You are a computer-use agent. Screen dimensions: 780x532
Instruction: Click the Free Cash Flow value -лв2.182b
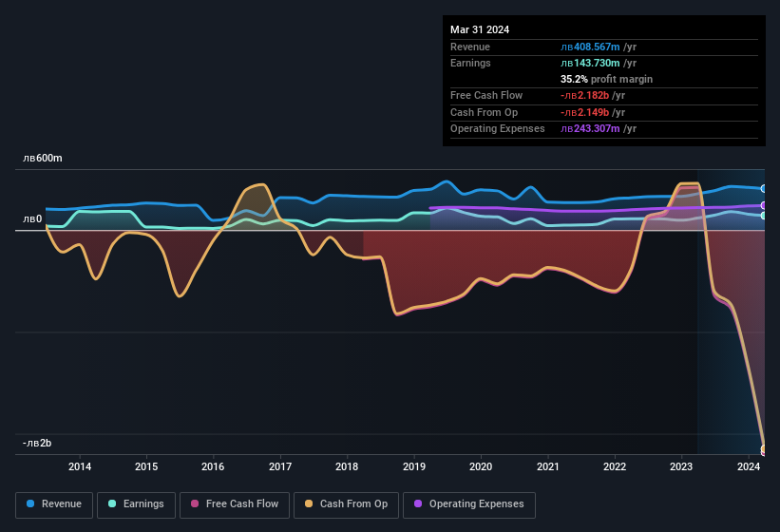[584, 95]
